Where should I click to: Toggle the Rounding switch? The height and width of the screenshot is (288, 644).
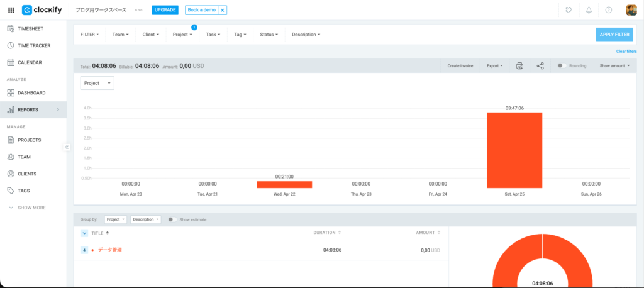coord(562,65)
